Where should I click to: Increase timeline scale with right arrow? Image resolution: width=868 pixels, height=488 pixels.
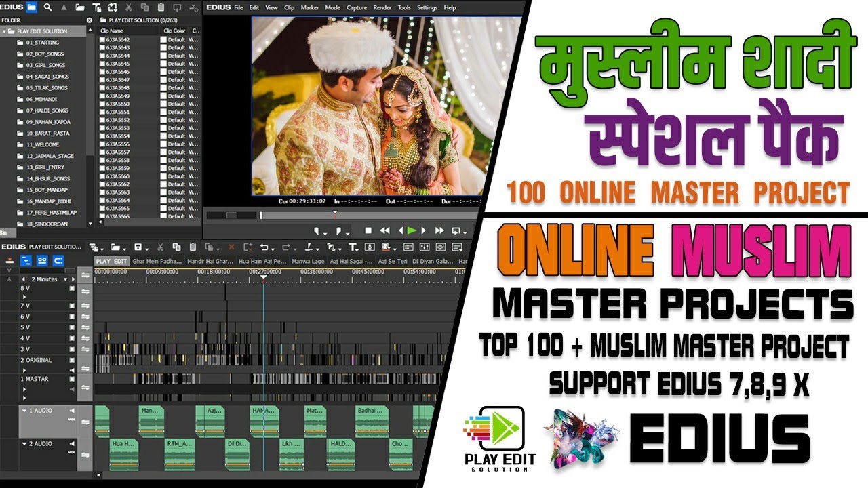click(x=73, y=279)
